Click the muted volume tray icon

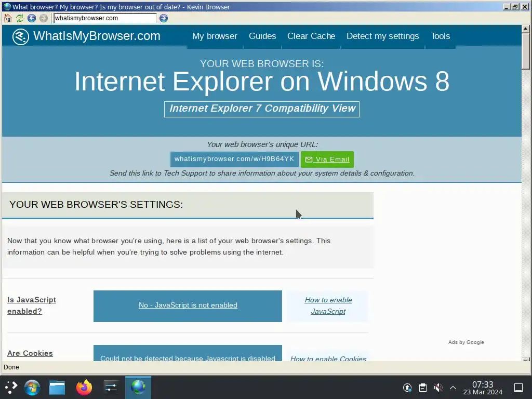click(438, 387)
